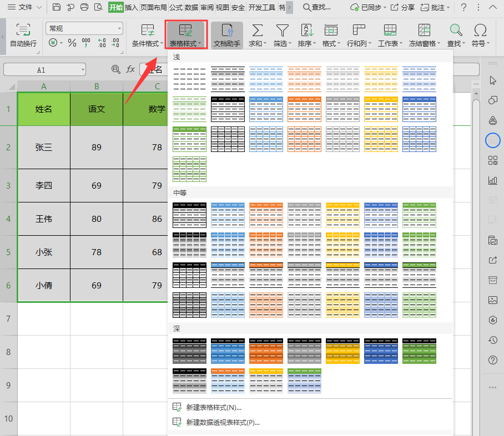504x436 pixels.
Task: Switch to the 页面布局 page layout tab
Action: 153,7
